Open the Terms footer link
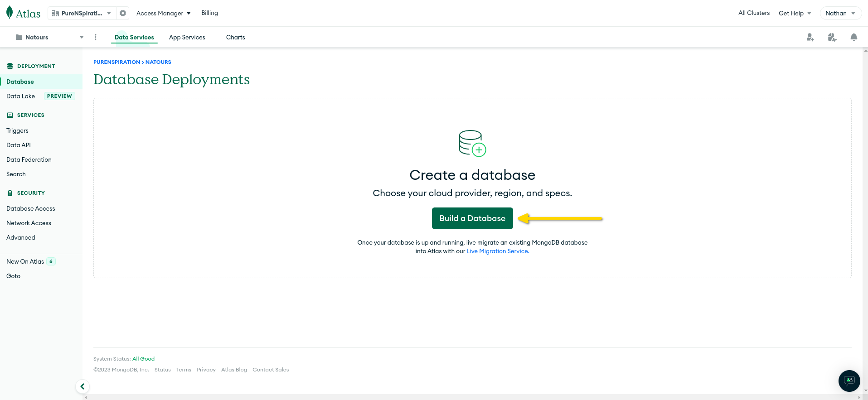Viewport: 868px width, 400px height. click(184, 370)
